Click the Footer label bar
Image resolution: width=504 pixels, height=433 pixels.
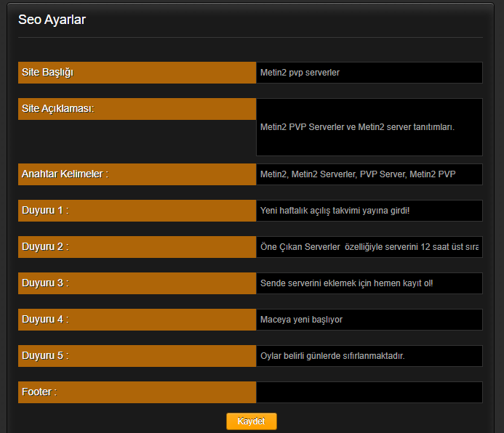tap(137, 392)
